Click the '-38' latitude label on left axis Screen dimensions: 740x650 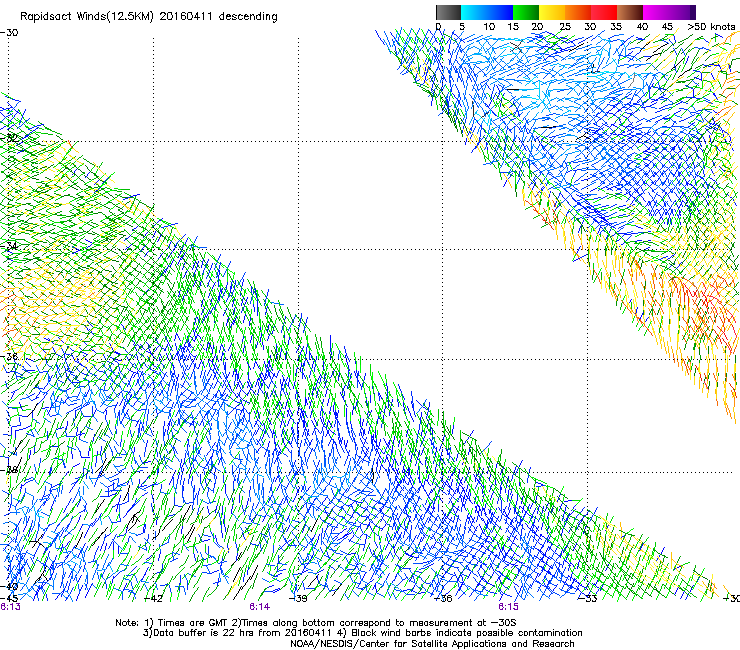[10, 470]
